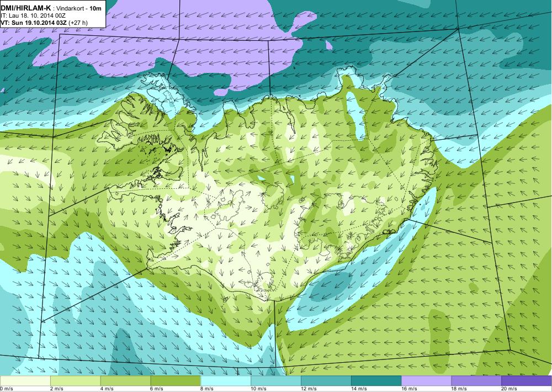Click the legend swatch between 4 and 6 m/s
This screenshot has height=392, width=552.
tap(126, 381)
